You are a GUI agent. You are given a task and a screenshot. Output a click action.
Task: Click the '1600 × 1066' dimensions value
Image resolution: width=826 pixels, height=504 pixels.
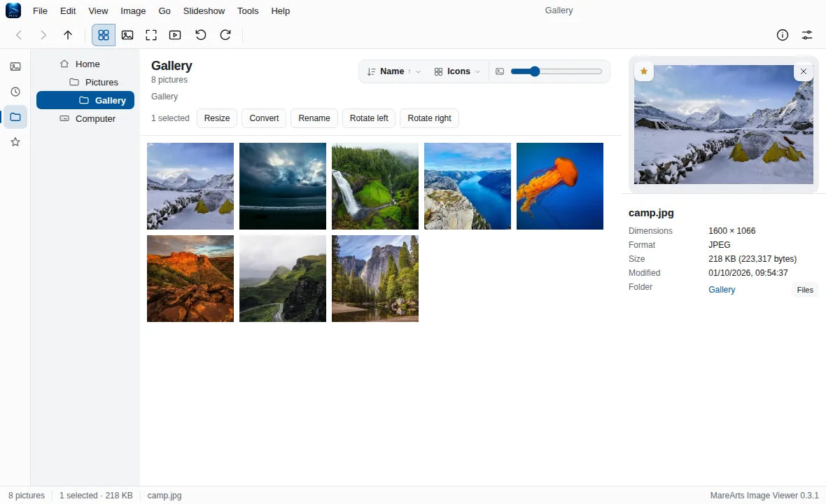pyautogui.click(x=731, y=231)
